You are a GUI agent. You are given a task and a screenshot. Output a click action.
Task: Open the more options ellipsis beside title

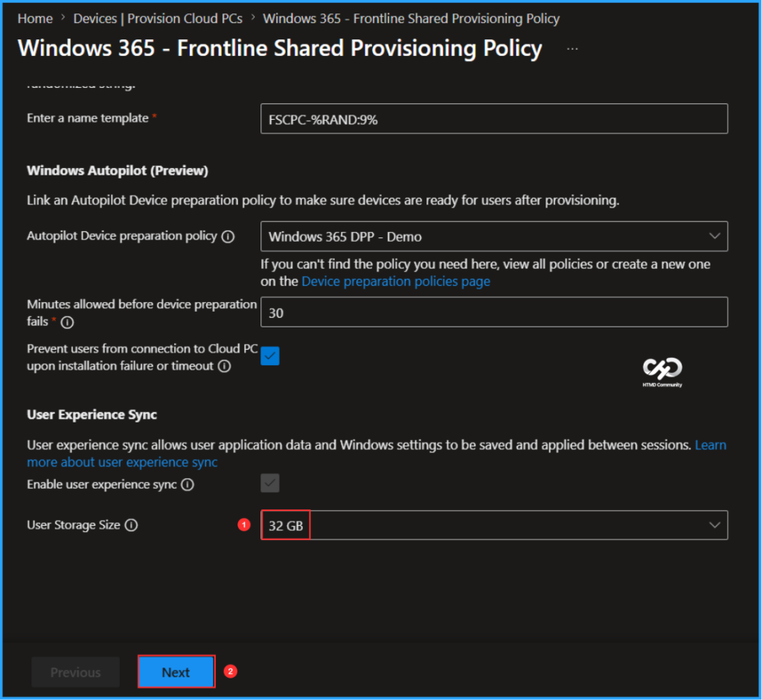tap(572, 48)
